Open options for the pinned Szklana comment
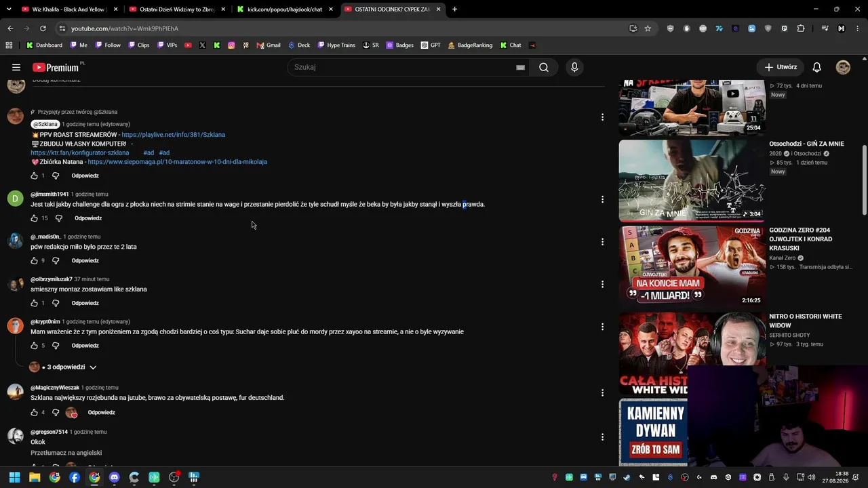This screenshot has width=868, height=488. tap(602, 117)
